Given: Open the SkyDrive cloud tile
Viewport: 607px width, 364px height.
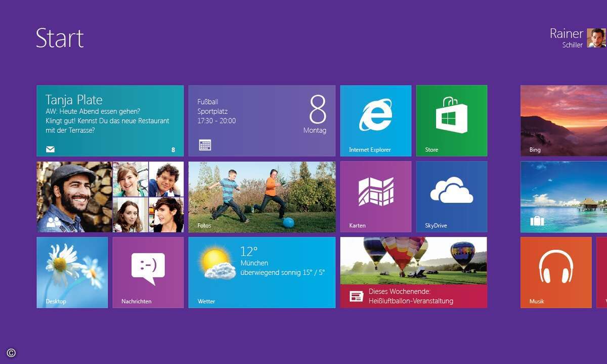Looking at the screenshot, I should (452, 197).
